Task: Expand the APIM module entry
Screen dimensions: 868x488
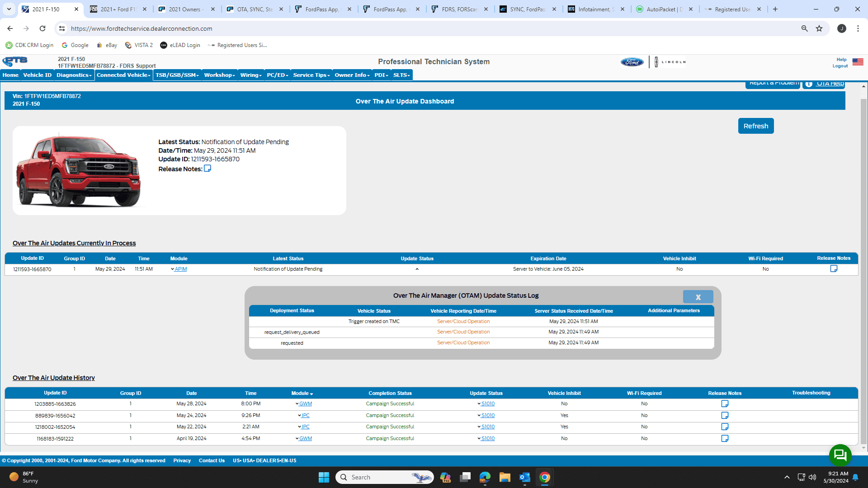Action: tap(180, 269)
